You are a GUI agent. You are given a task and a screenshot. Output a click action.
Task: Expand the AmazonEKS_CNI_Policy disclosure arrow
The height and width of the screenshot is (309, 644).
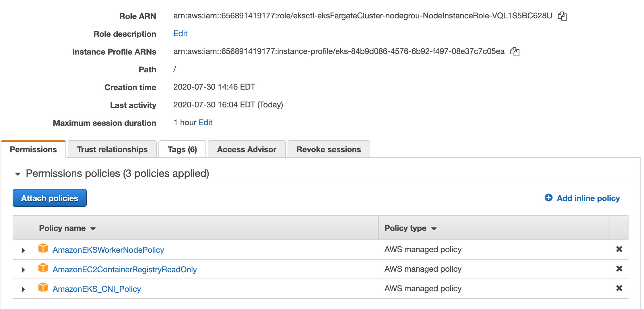coord(23,289)
